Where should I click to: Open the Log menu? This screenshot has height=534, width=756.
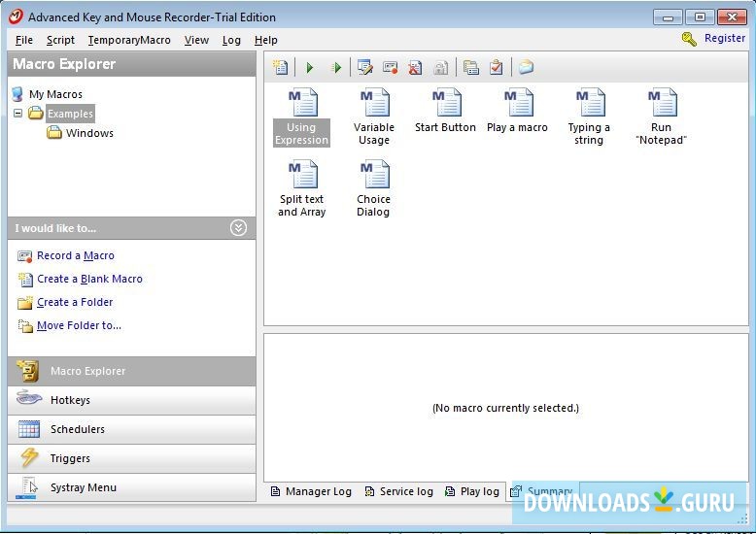coord(231,40)
